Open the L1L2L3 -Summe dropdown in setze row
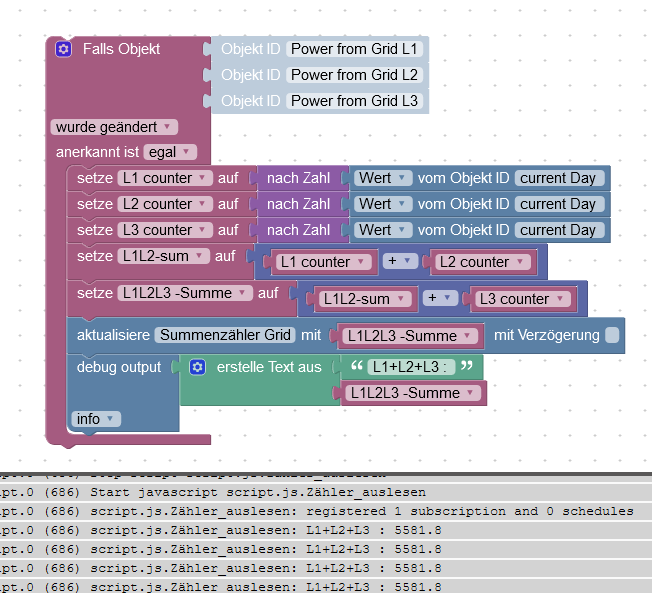The height and width of the screenshot is (593, 652). [x=185, y=293]
